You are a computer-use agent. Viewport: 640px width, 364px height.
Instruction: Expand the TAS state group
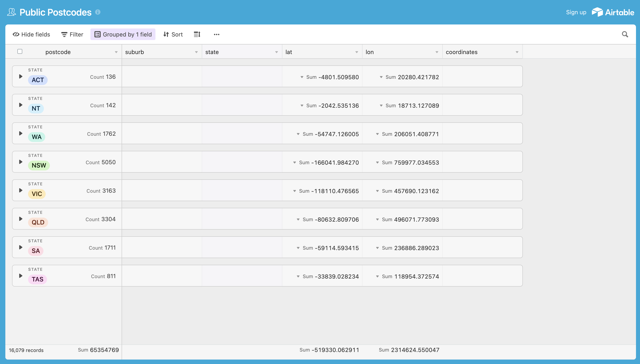coord(21,276)
